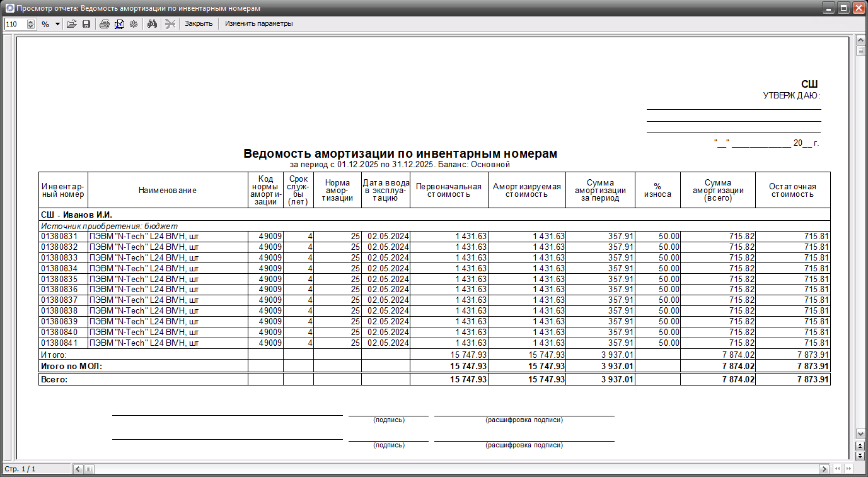Click the vertical scrollbar down arrow
868x477 pixels.
(x=860, y=434)
